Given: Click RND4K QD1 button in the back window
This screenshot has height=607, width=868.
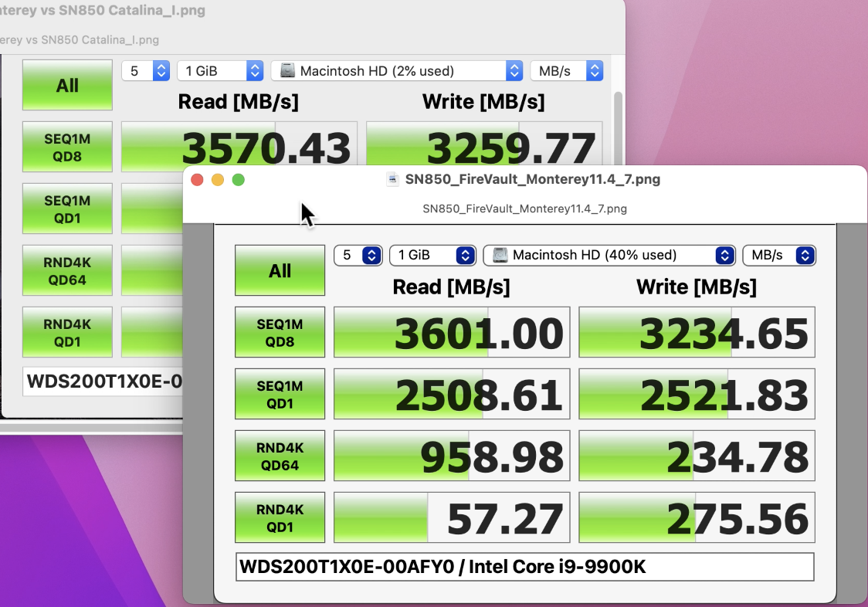Looking at the screenshot, I should [67, 332].
